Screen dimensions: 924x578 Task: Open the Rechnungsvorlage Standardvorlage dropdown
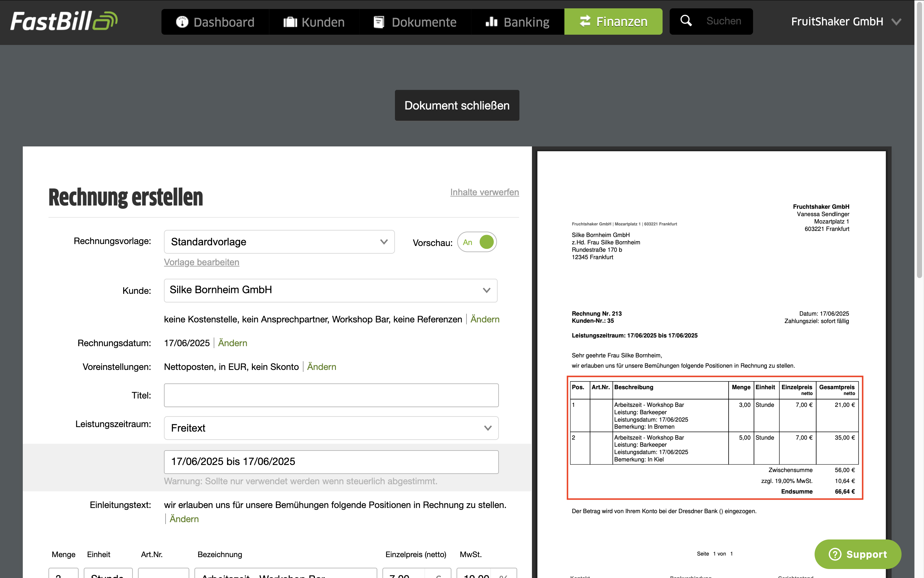[x=279, y=242]
